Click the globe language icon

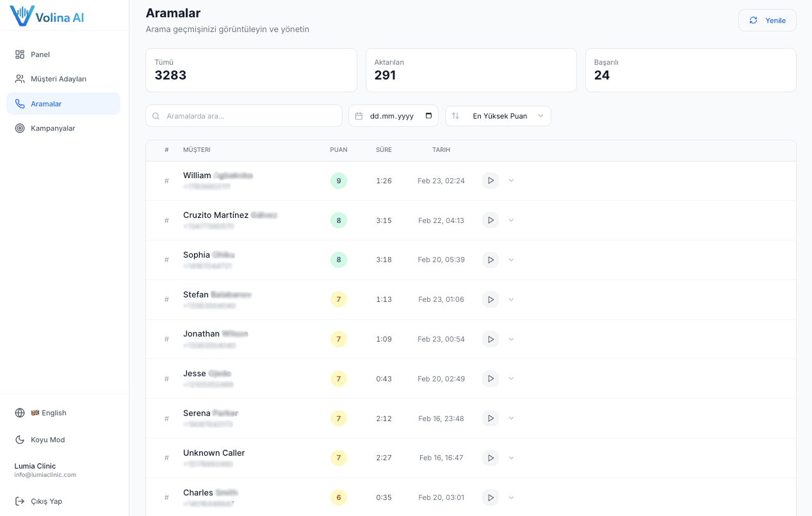coord(20,413)
